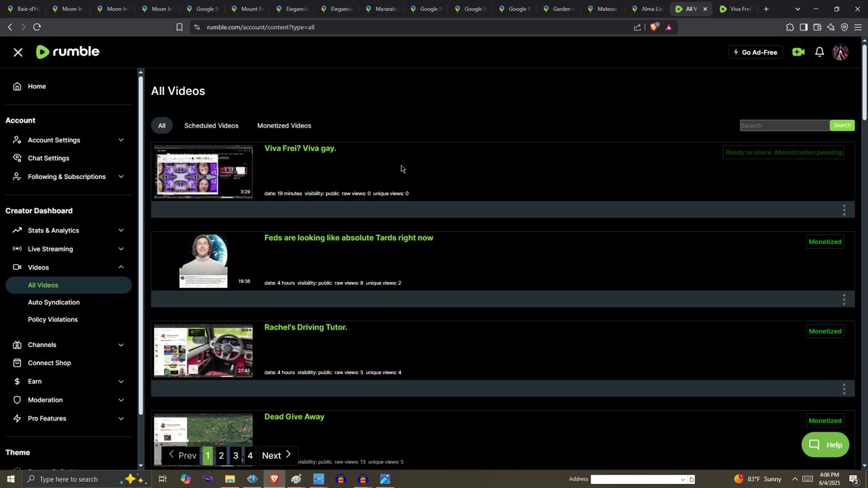This screenshot has height=488, width=868.
Task: Go to the Home sidebar item
Action: coord(37,86)
